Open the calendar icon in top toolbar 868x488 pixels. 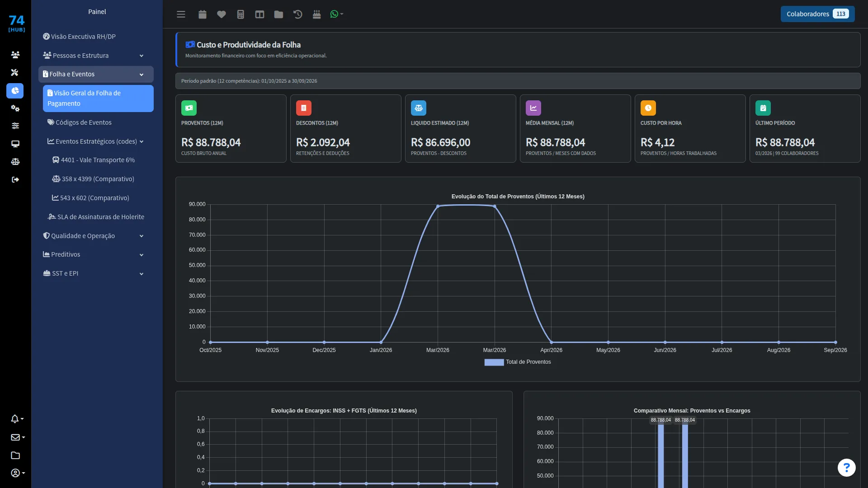[202, 14]
